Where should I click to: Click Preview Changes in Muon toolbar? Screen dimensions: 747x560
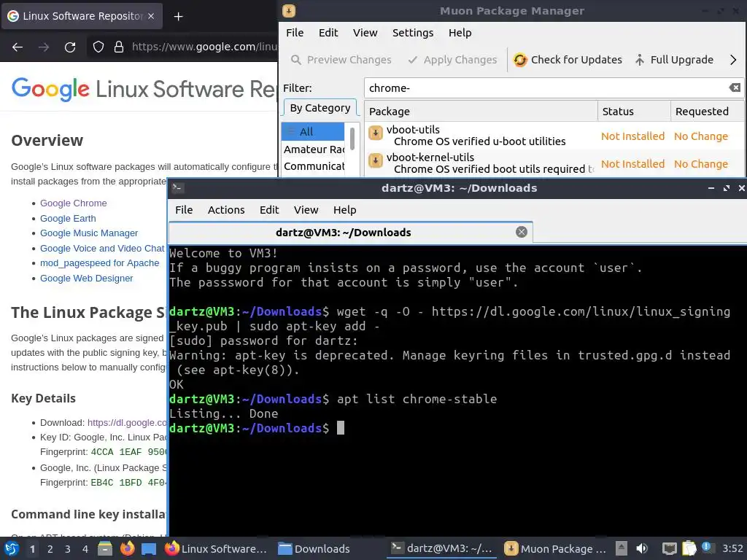click(341, 60)
